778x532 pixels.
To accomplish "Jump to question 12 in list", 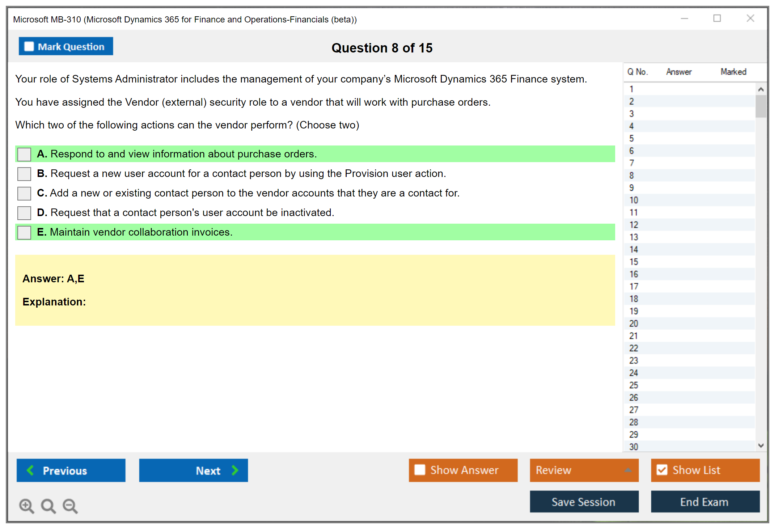I will [634, 225].
